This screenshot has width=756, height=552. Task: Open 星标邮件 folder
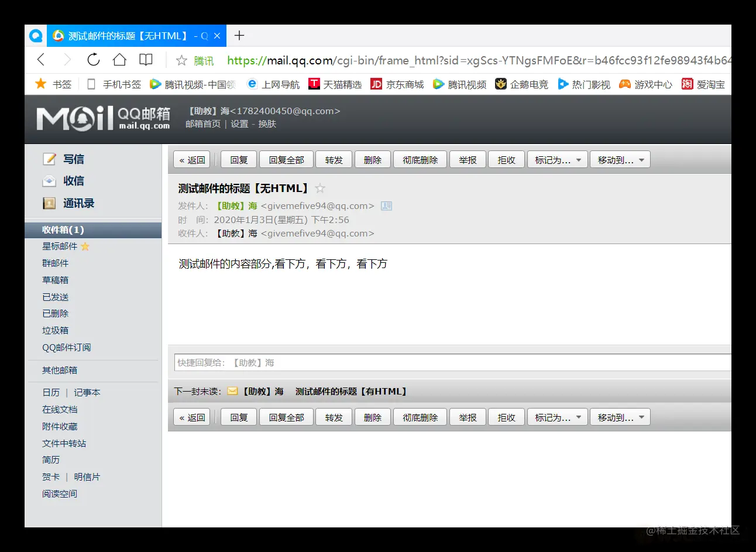(60, 246)
